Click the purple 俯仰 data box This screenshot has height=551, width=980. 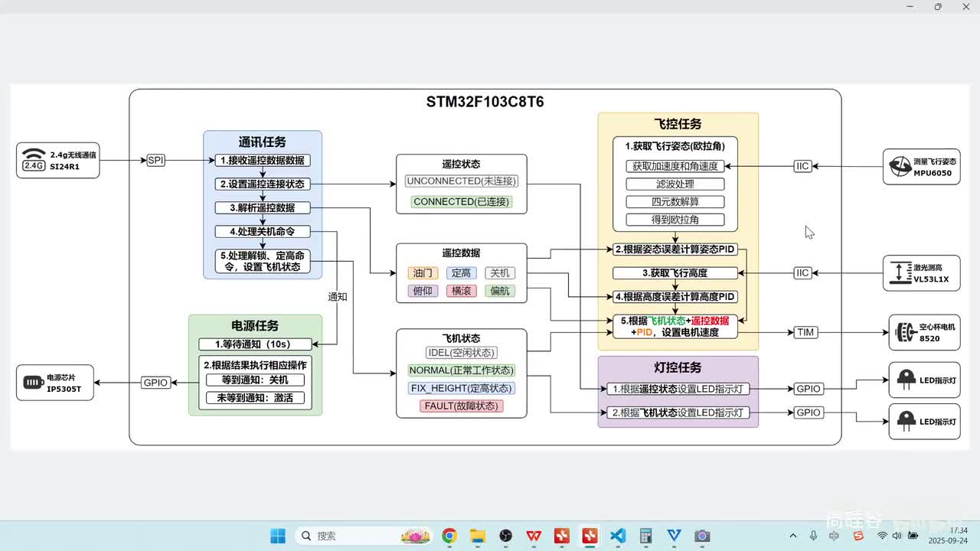[x=423, y=291]
